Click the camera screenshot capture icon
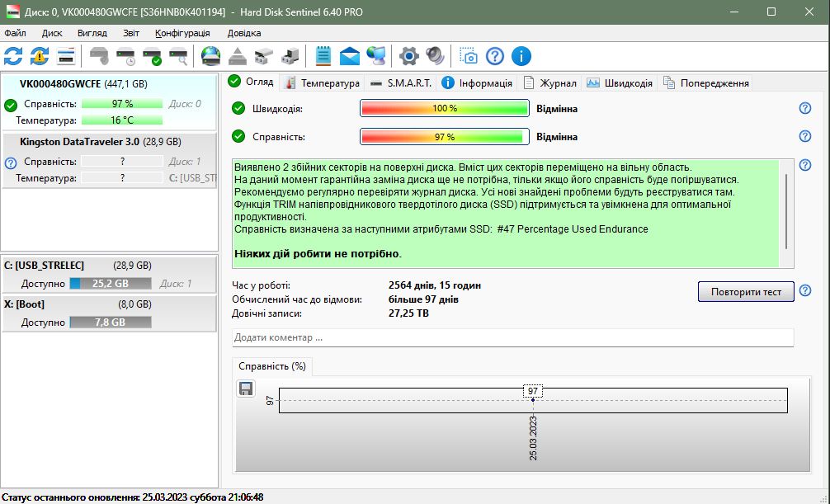This screenshot has width=830, height=504. pos(469,56)
